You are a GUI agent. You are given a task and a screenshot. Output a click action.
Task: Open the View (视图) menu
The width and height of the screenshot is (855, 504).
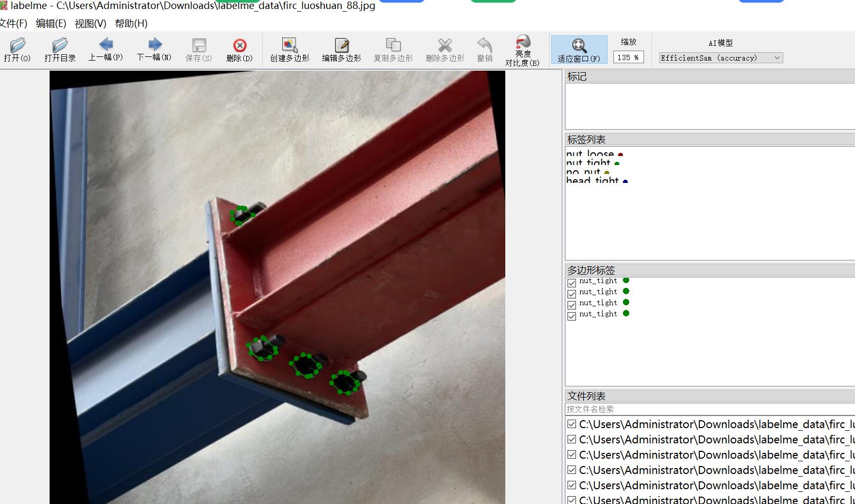click(90, 24)
